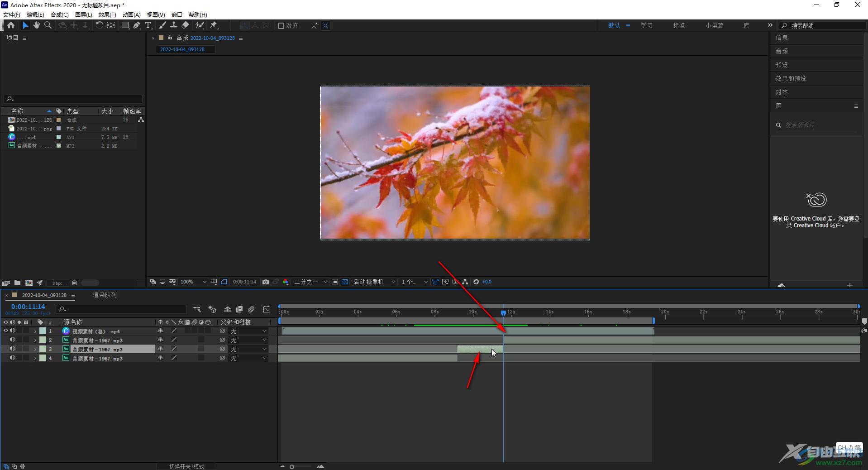Open the 效果和预设 panel
Screen dimensions: 868x470
click(791, 78)
